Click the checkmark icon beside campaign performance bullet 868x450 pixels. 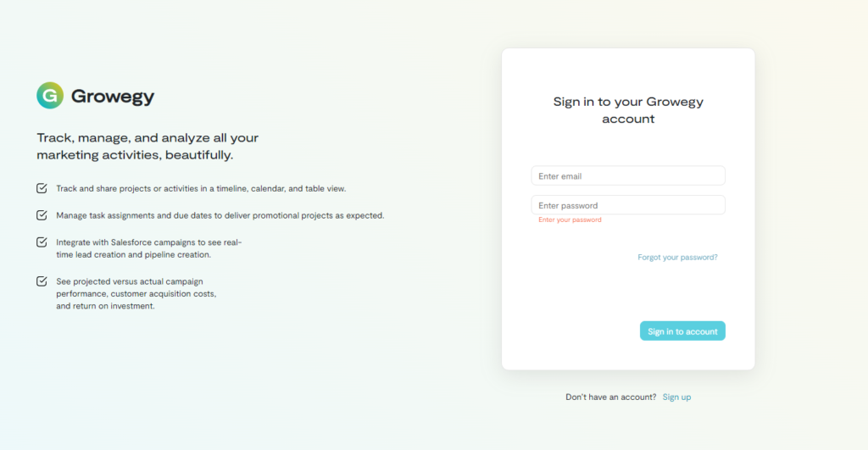click(x=42, y=281)
